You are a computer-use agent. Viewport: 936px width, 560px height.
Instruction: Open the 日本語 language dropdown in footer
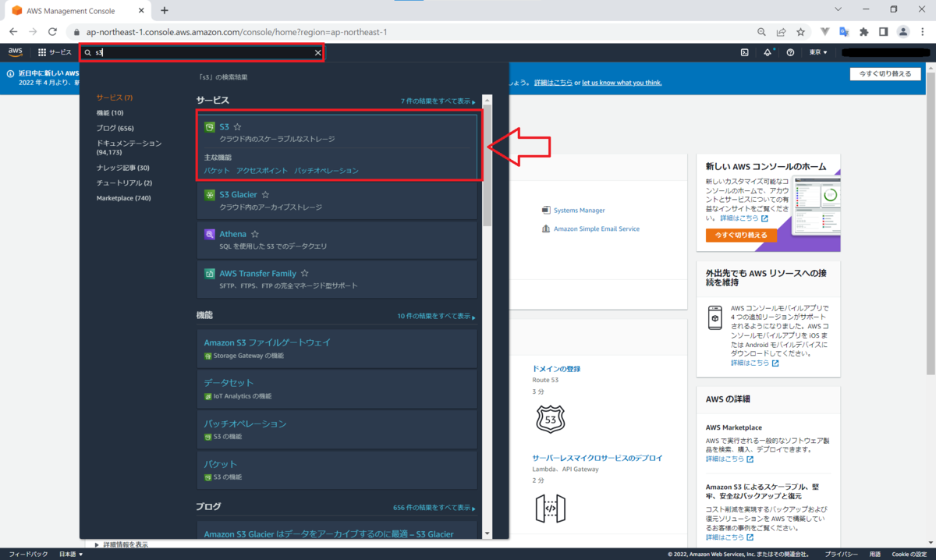coord(71,555)
